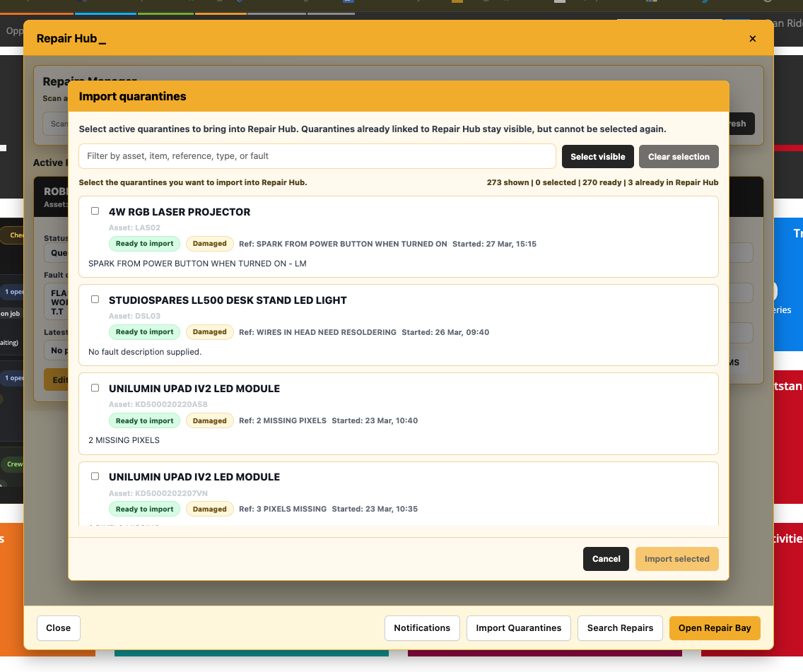
Task: Click the Damaged badge on the laser projector
Action: 209,243
